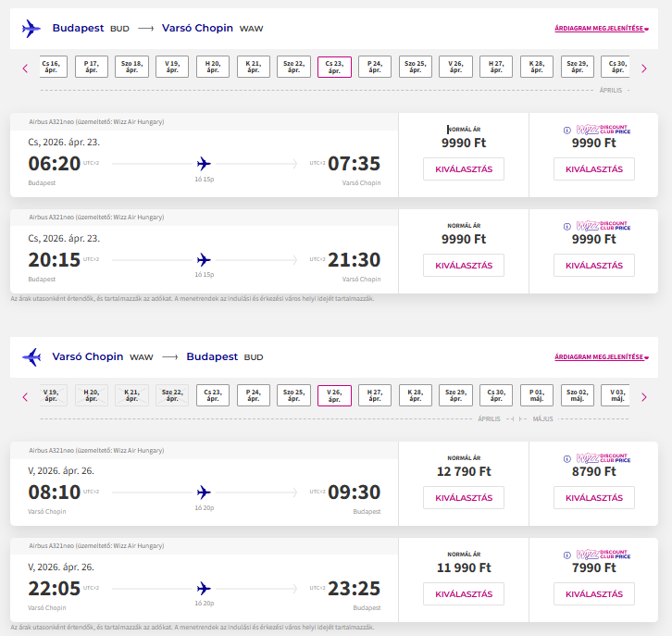Select P 01 máj. in return date carousel

(x=538, y=396)
